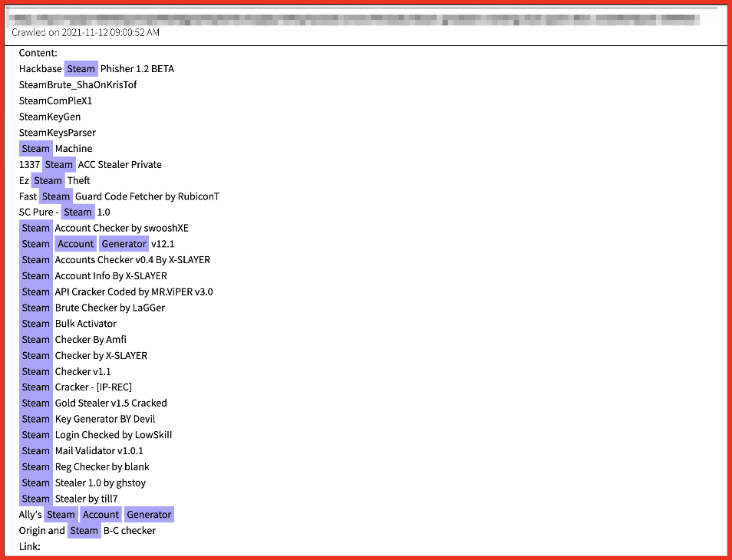
Task: Click 'Brute Checker by LaGGer' line
Action: [110, 308]
